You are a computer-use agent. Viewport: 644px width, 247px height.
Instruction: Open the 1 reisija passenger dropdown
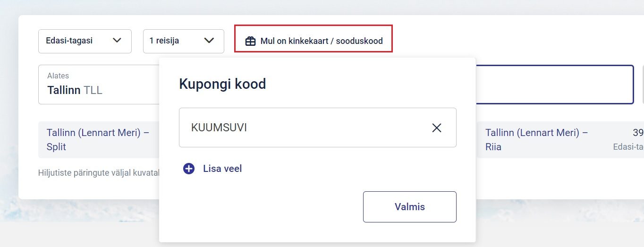pyautogui.click(x=184, y=41)
